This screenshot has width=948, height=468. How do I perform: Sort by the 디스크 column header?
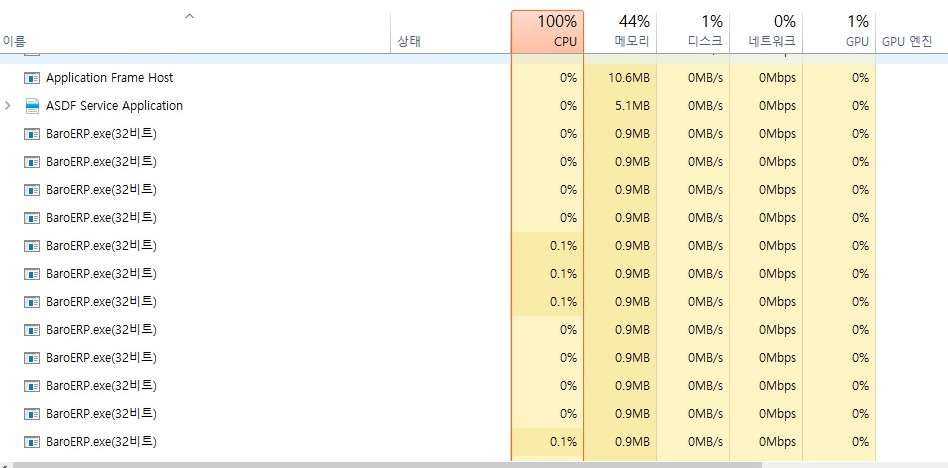click(693, 31)
